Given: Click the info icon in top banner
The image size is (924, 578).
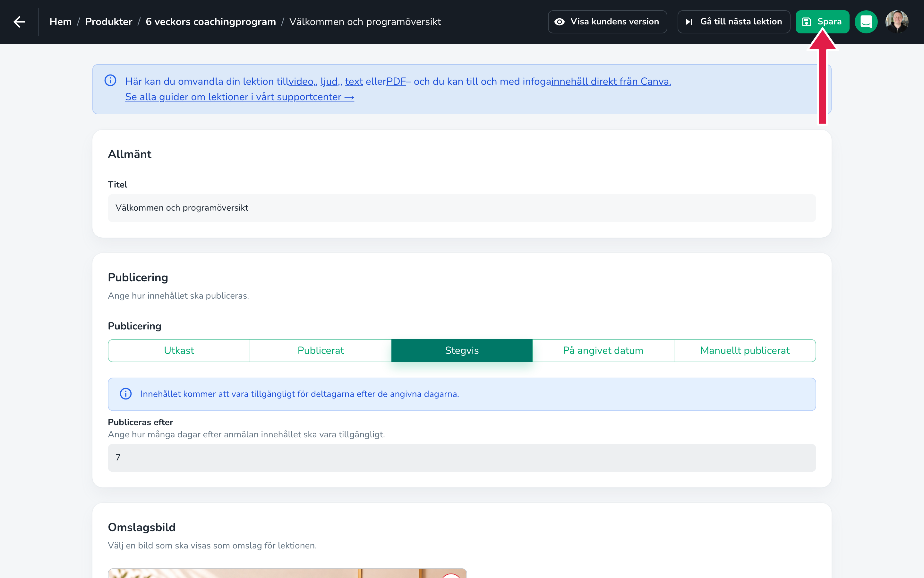Looking at the screenshot, I should (110, 81).
